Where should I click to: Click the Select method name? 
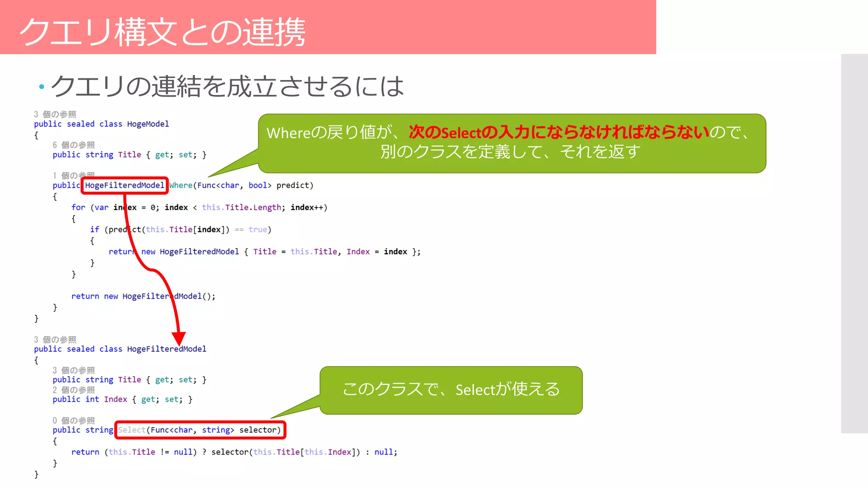pos(132,430)
